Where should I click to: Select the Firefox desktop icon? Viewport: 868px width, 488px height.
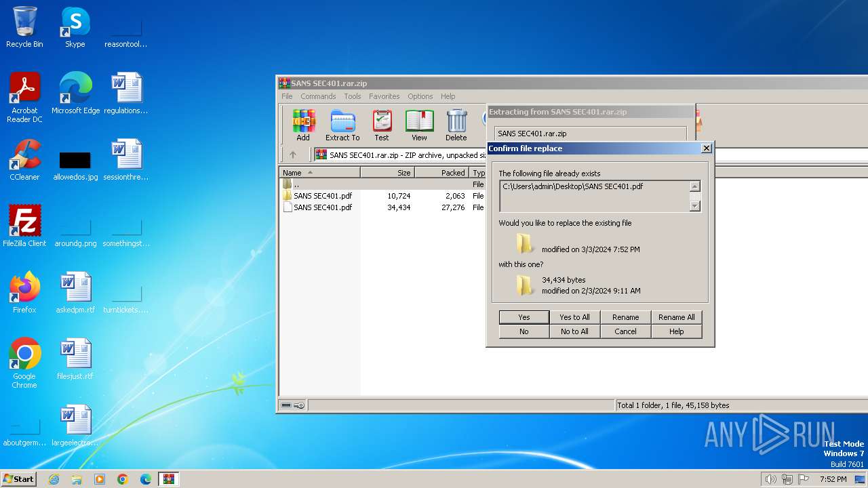click(x=24, y=293)
